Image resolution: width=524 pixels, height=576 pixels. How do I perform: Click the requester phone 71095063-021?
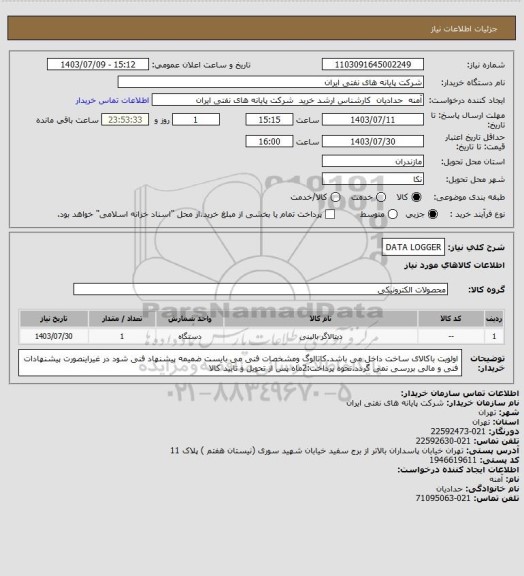pyautogui.click(x=443, y=498)
